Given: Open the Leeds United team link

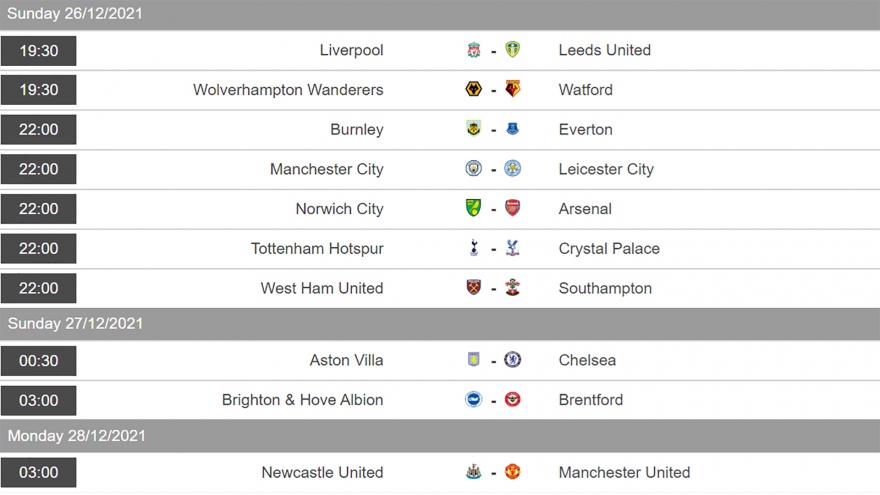Looking at the screenshot, I should [x=604, y=50].
